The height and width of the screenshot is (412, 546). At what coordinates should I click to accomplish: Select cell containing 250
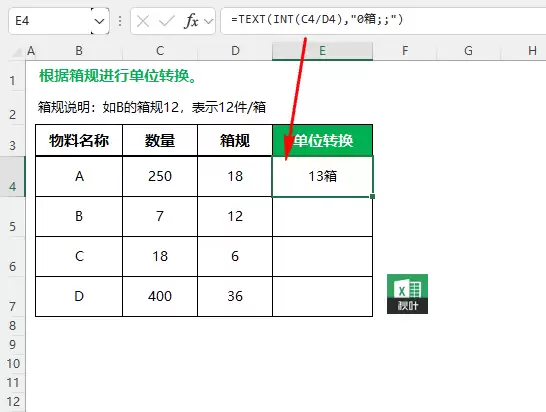click(160, 176)
